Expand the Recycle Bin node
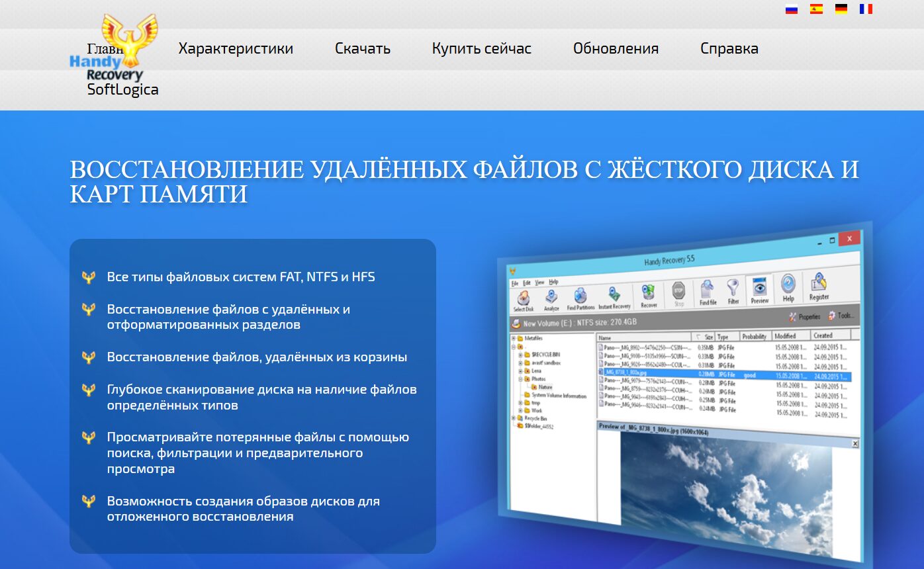 514,419
